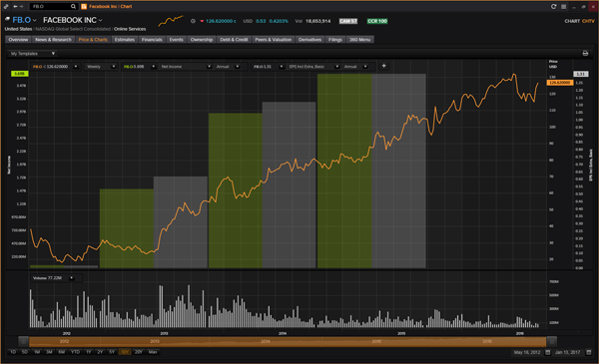Click the CCR 100 score badge
Viewport: 599px width, 364px height.
pos(377,21)
